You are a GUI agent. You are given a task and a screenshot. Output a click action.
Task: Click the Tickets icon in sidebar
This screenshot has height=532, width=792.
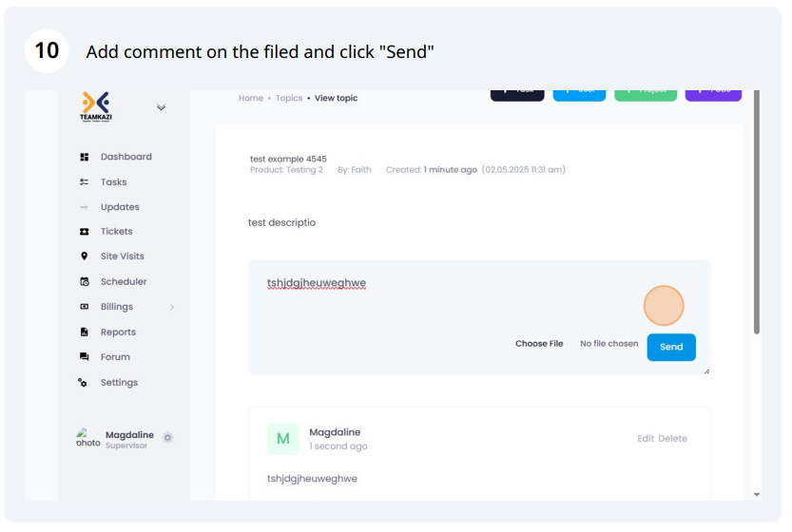tap(85, 232)
